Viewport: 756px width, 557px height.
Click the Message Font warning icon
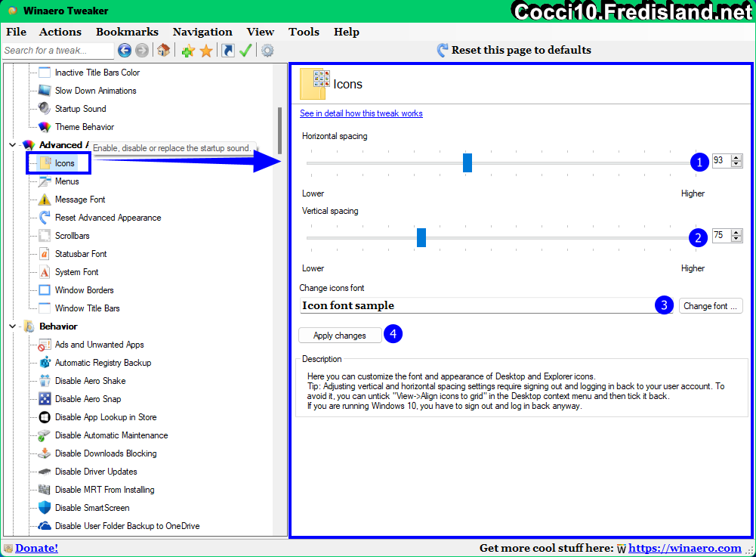(x=45, y=200)
